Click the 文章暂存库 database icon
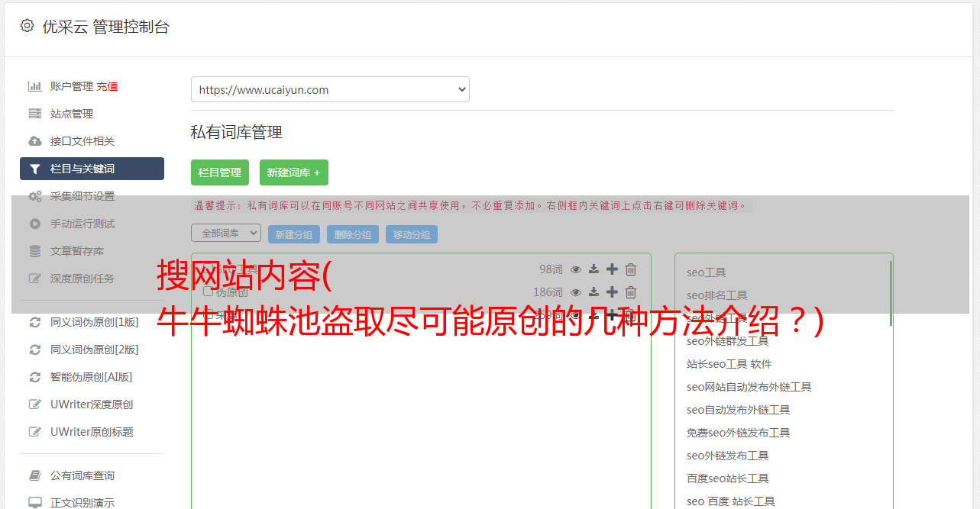The width and height of the screenshot is (980, 509). coord(35,251)
